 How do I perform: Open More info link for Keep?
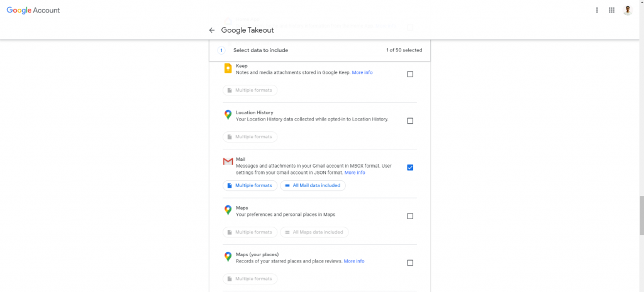362,73
